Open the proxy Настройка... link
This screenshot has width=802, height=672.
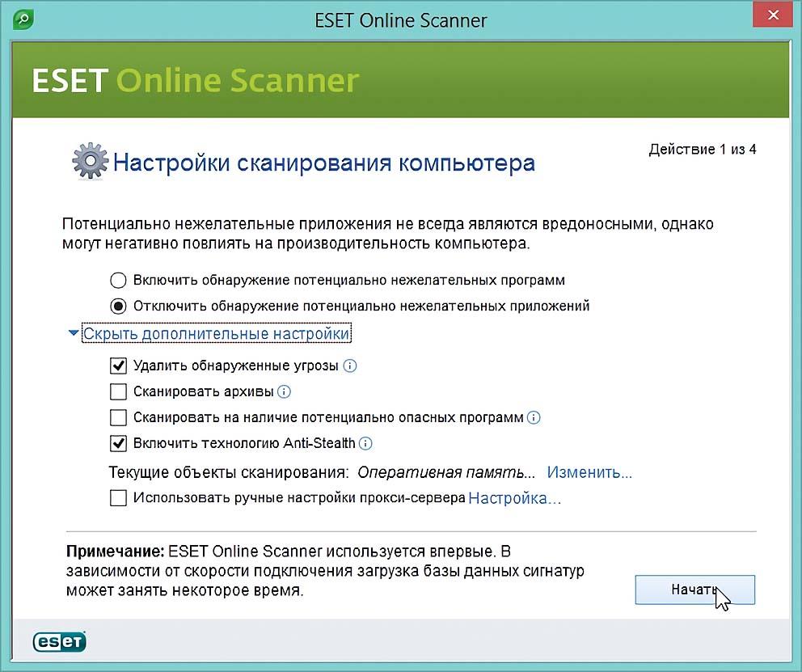514,498
